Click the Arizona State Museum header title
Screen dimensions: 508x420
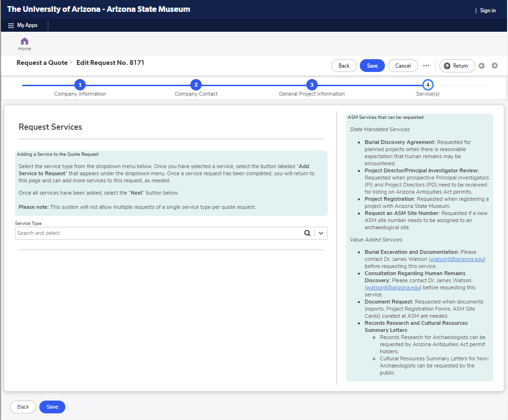click(98, 9)
